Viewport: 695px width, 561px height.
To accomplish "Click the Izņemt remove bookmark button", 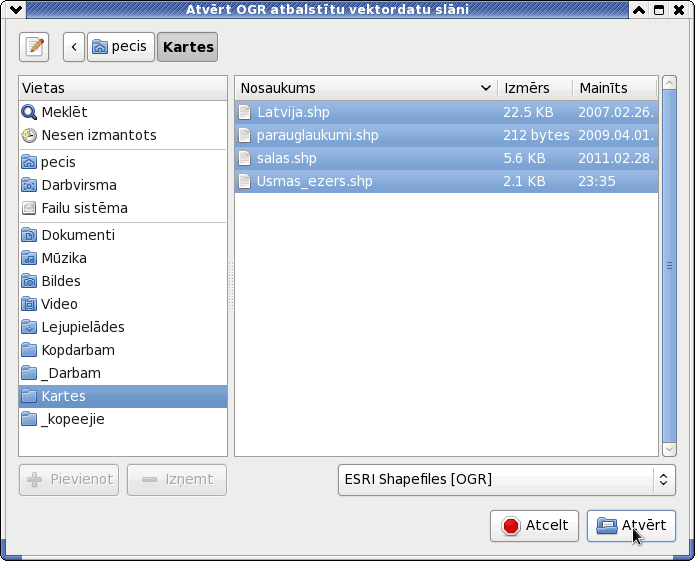I will (177, 480).
